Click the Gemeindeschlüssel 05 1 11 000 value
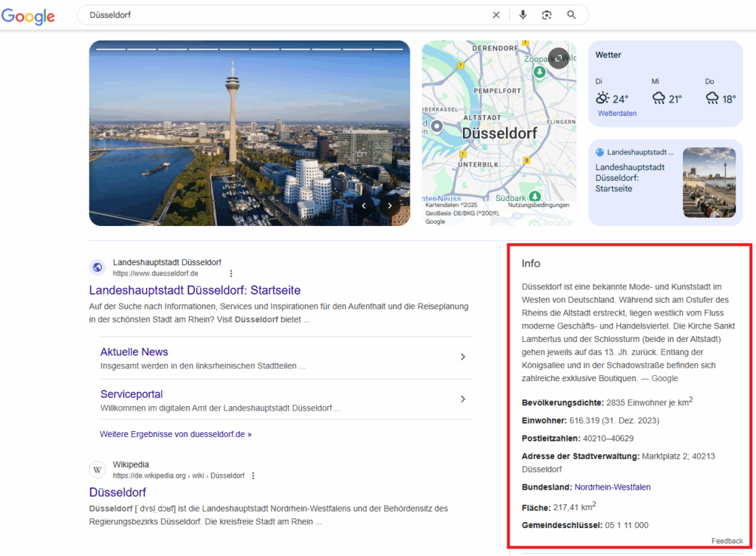The width and height of the screenshot is (756, 556). tap(626, 525)
